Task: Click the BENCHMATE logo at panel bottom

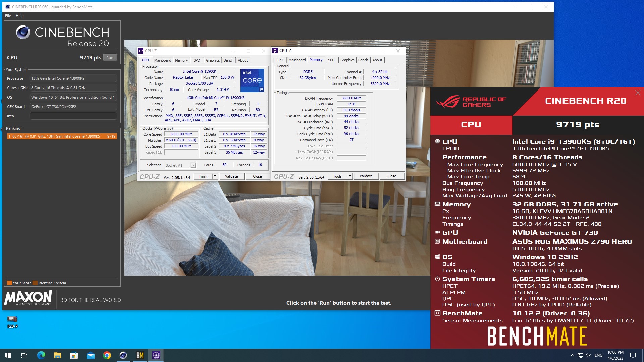Action: 537,336
